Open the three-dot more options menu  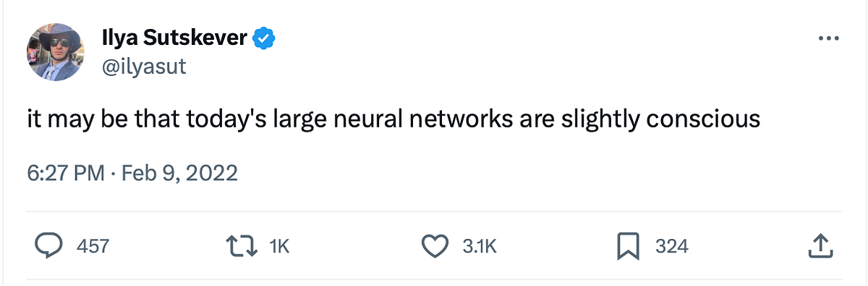[x=827, y=39]
